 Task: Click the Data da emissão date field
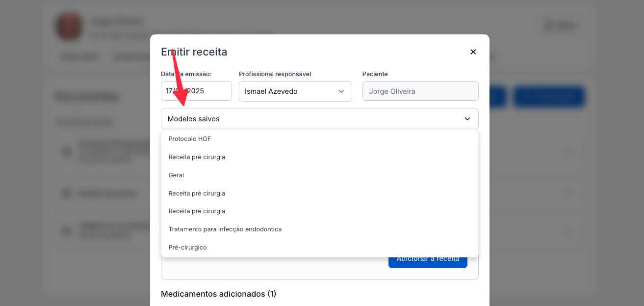(196, 91)
